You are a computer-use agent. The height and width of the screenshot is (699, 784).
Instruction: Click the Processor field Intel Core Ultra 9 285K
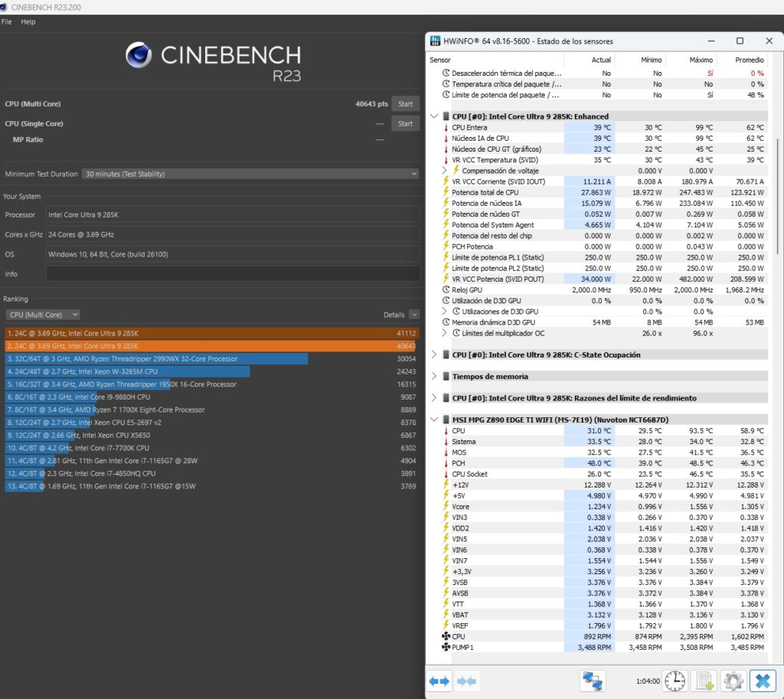click(x=233, y=214)
